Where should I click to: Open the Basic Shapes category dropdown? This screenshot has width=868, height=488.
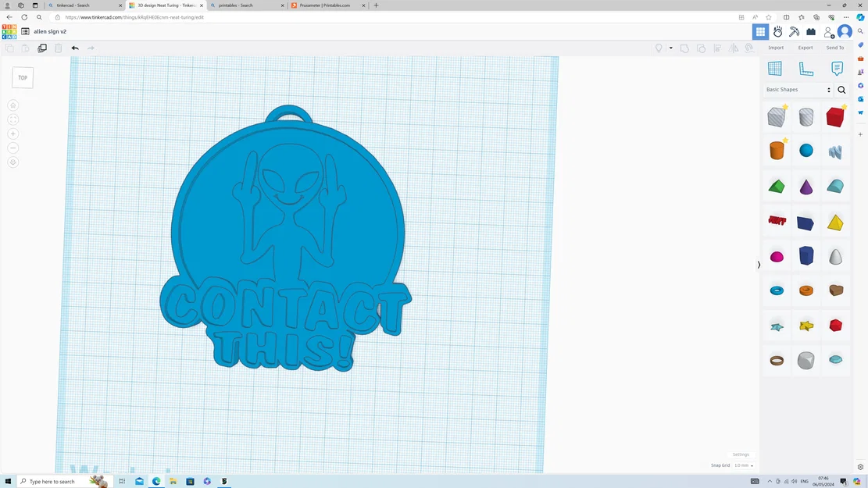click(798, 90)
